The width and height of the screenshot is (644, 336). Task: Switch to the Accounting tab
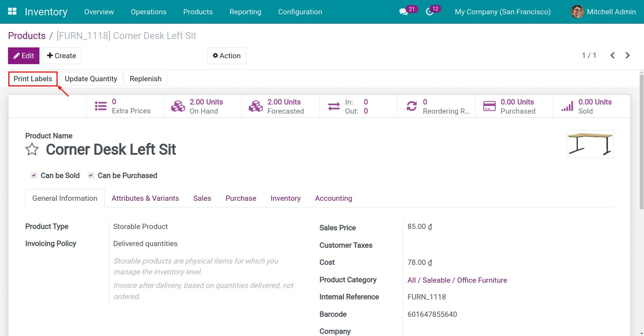click(334, 198)
